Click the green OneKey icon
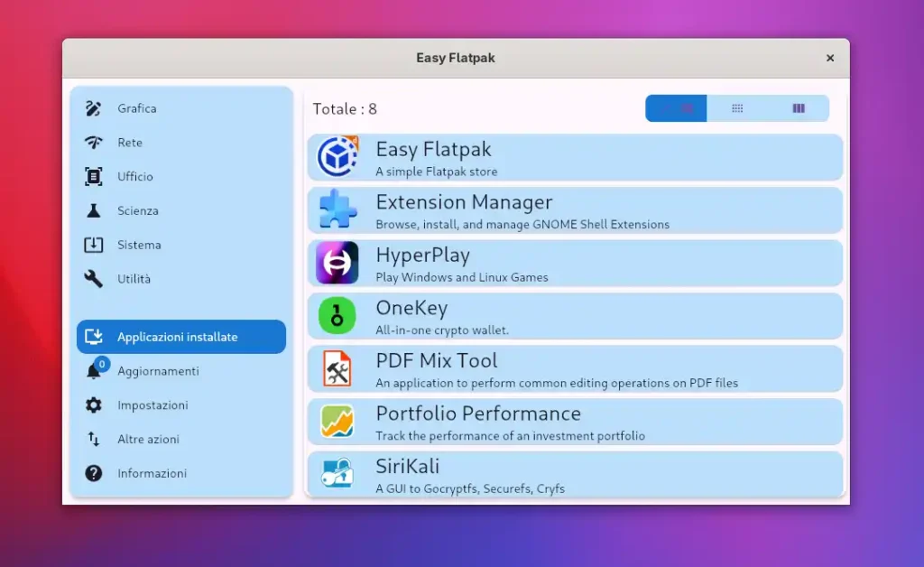This screenshot has height=567, width=924. point(337,316)
